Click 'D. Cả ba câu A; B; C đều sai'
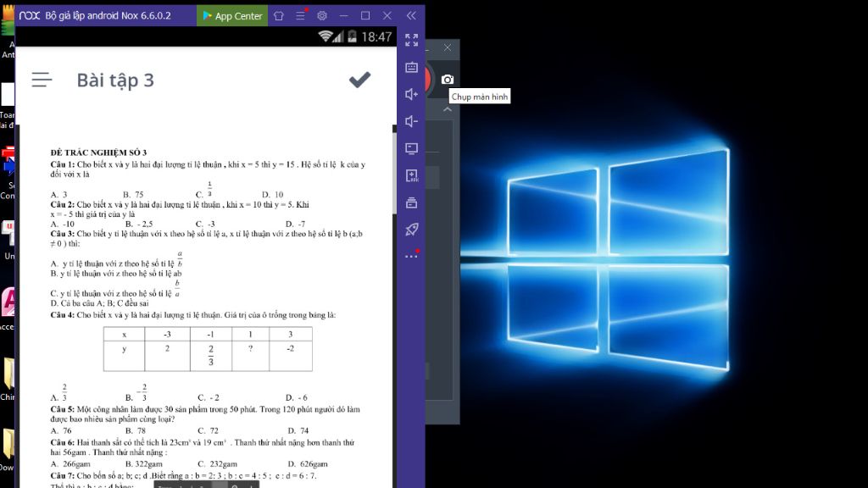Viewport: 868px width, 488px height. coord(100,303)
